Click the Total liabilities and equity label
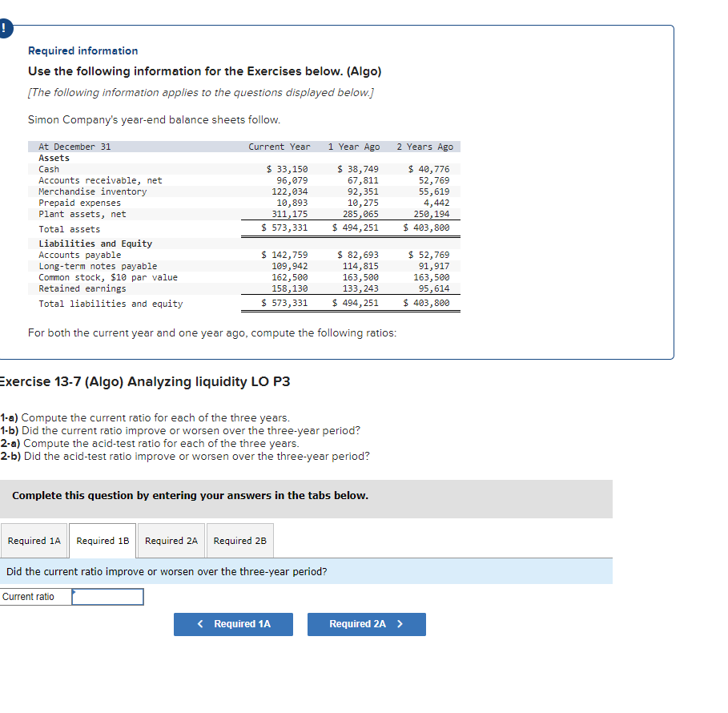Image resolution: width=728 pixels, height=713 pixels. [x=111, y=304]
